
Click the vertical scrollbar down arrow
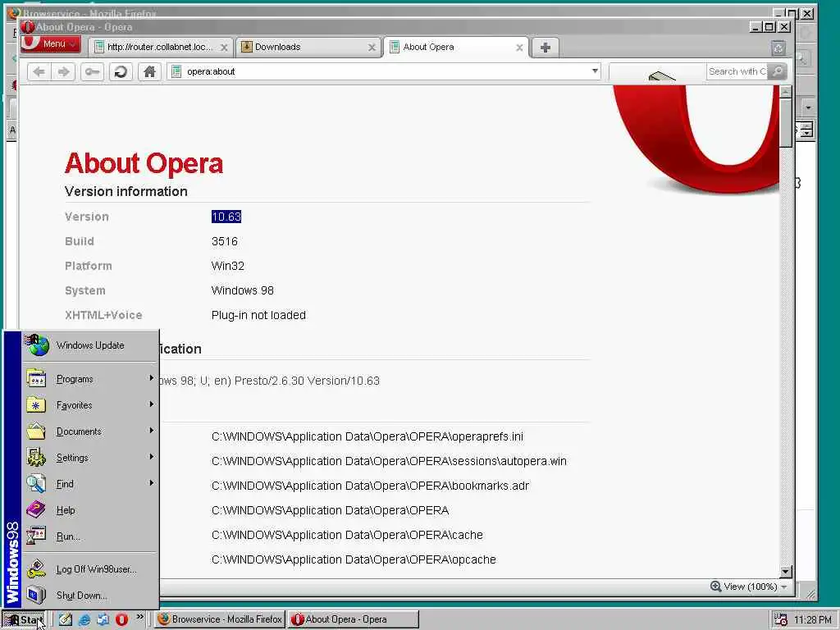786,572
